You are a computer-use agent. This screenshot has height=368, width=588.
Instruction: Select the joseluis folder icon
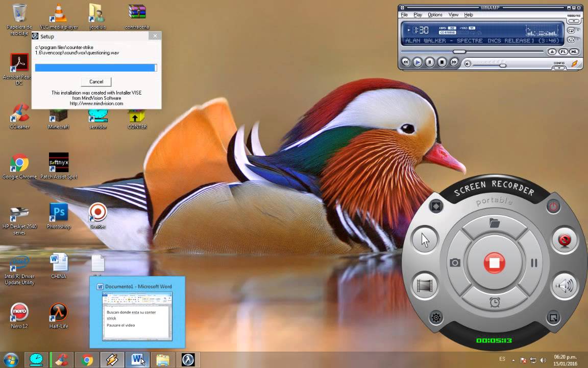97,16
